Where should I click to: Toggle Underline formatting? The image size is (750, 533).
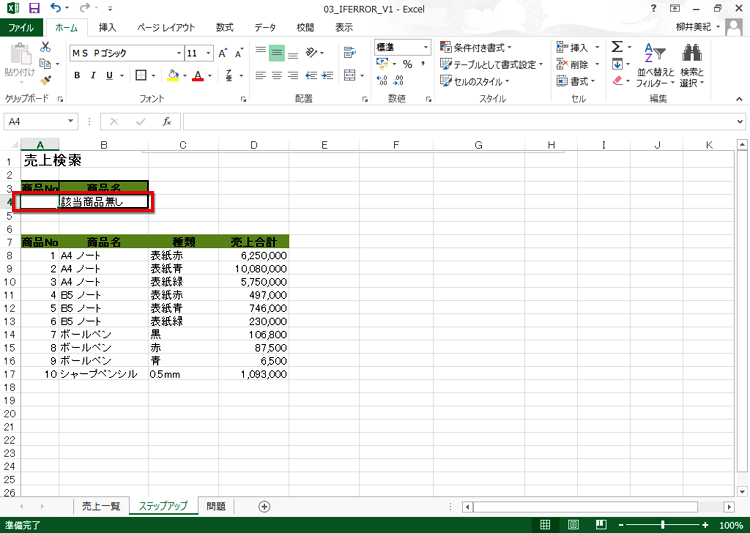pos(110,76)
